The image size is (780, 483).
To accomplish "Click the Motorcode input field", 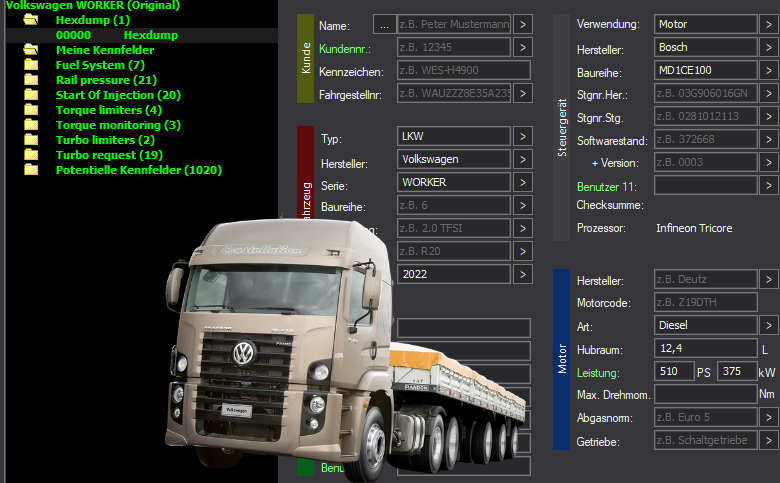I will [706, 302].
